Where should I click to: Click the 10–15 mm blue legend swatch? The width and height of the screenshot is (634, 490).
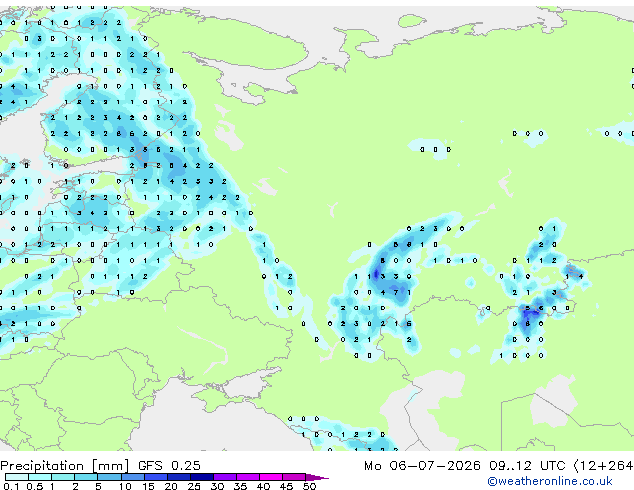point(133,477)
